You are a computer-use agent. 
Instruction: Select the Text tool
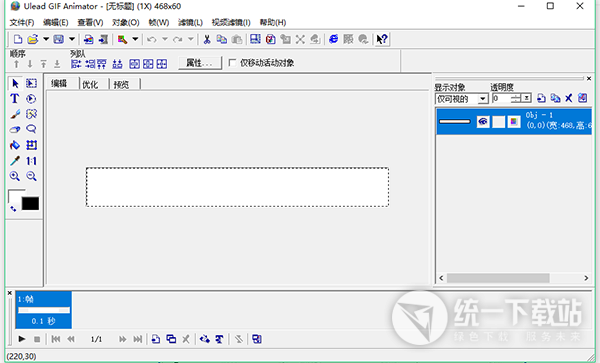click(x=15, y=99)
